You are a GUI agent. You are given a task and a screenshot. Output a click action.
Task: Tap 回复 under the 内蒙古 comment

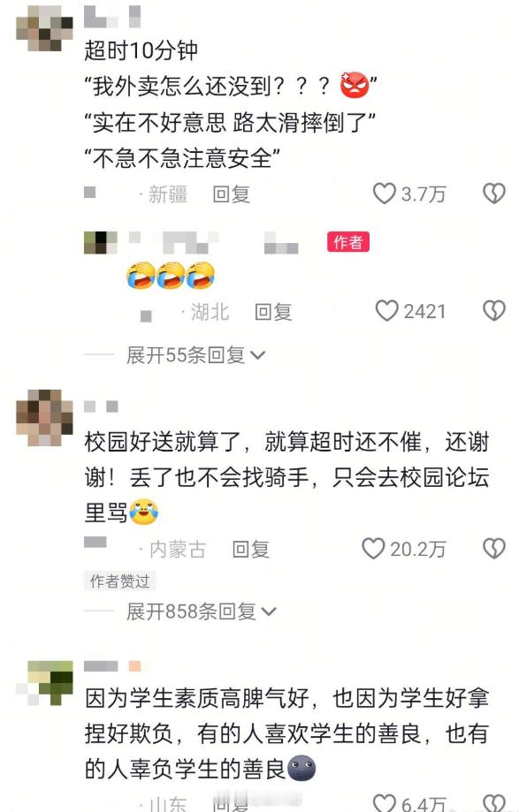[x=250, y=550]
